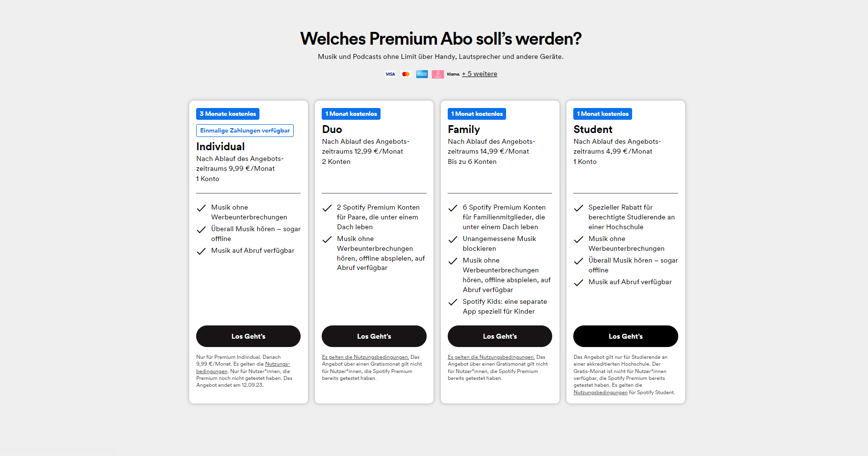Click the Visa payment icon
Image resolution: width=868 pixels, height=456 pixels.
(x=390, y=74)
